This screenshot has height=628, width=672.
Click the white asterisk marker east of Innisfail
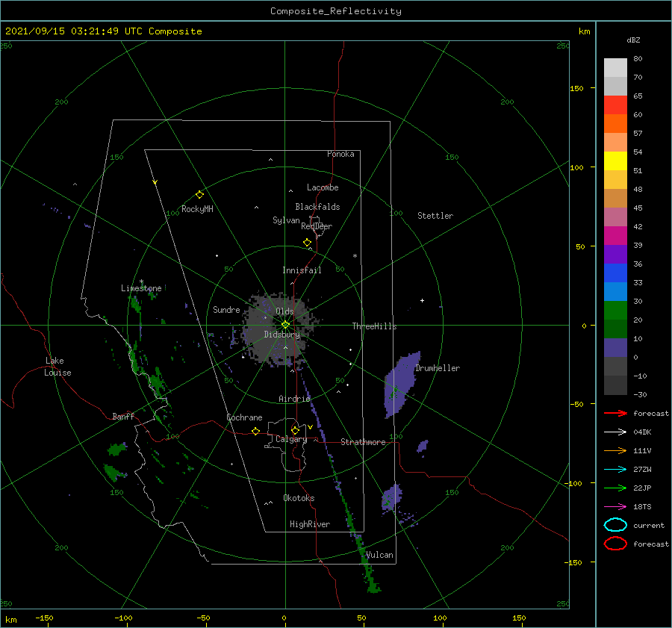tap(355, 256)
